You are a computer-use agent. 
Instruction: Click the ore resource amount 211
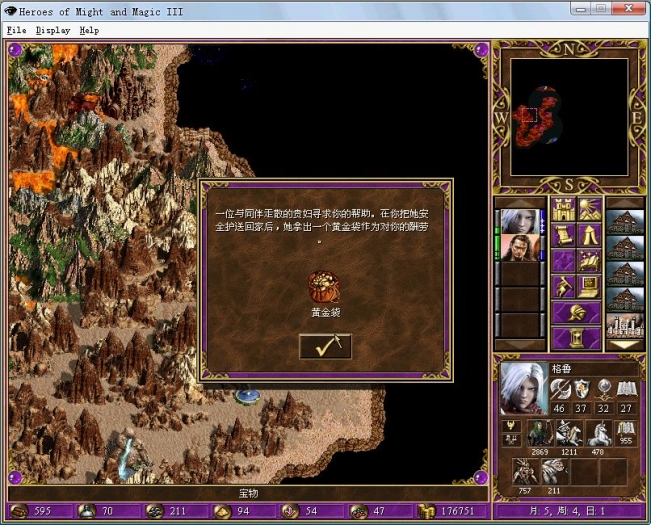(x=177, y=511)
